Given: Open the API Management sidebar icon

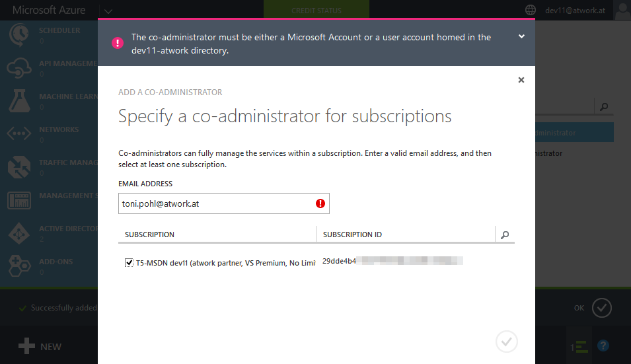Looking at the screenshot, I should (19, 68).
